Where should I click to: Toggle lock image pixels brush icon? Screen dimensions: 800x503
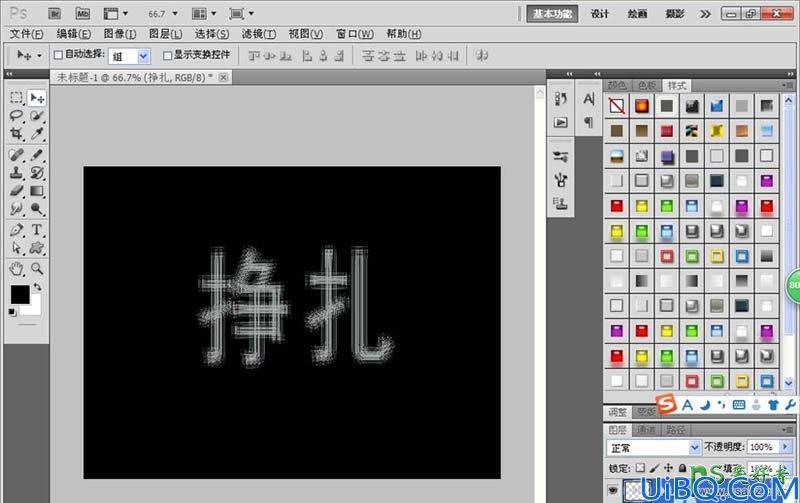(x=655, y=468)
